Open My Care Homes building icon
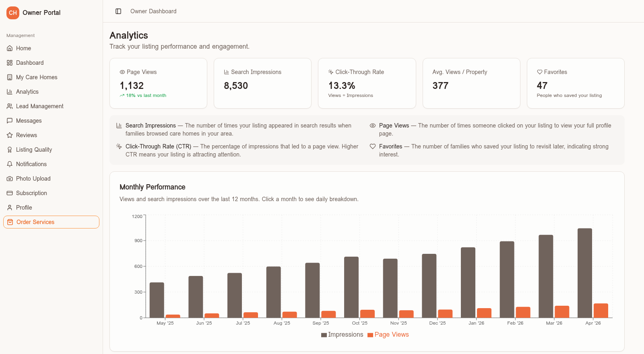Viewport: 644px width, 354px height. click(x=10, y=77)
